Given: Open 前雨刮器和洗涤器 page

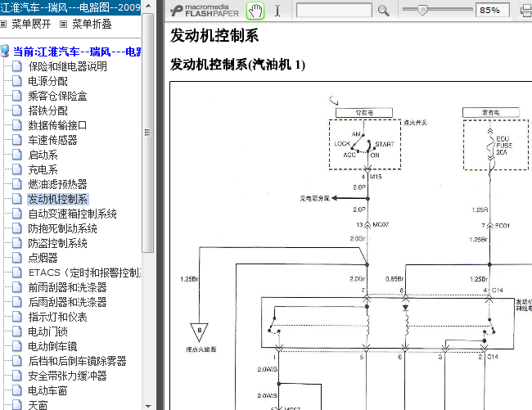Looking at the screenshot, I should pyautogui.click(x=67, y=287).
